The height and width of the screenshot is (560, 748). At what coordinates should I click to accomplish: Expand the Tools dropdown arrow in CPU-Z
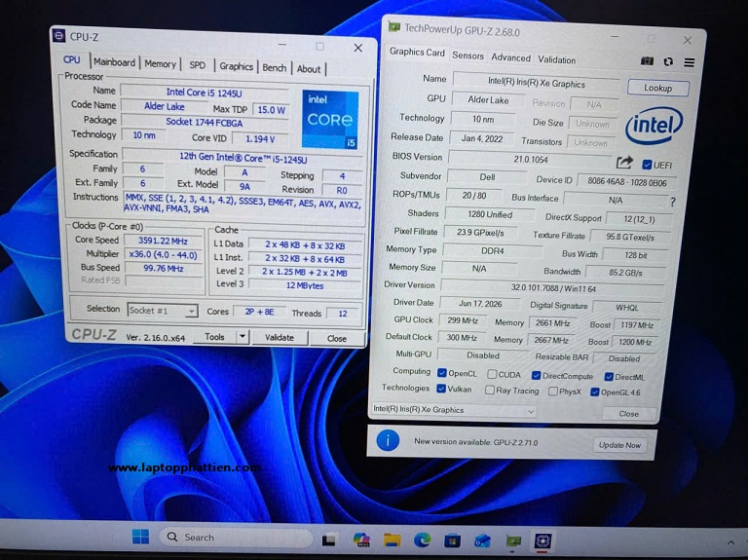tap(243, 337)
